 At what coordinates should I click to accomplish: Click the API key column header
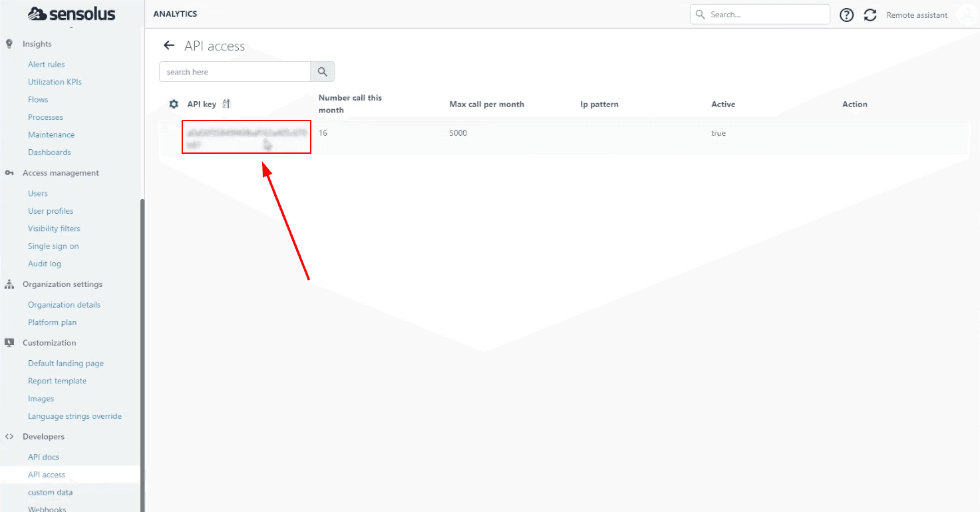(x=202, y=104)
